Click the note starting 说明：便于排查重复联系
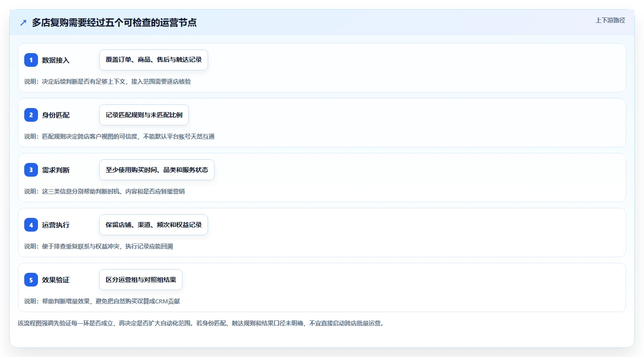 pos(98,246)
